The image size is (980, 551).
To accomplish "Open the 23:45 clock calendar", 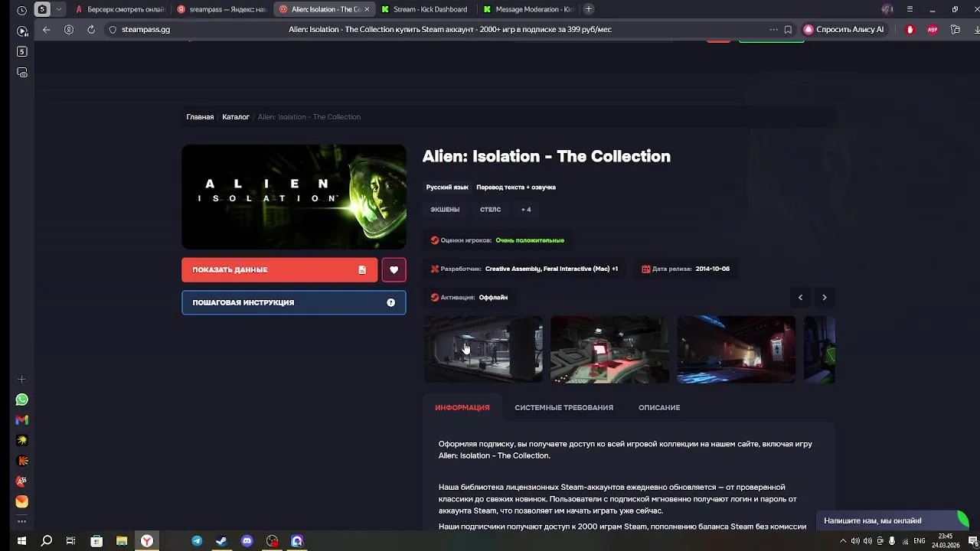I will pyautogui.click(x=946, y=541).
